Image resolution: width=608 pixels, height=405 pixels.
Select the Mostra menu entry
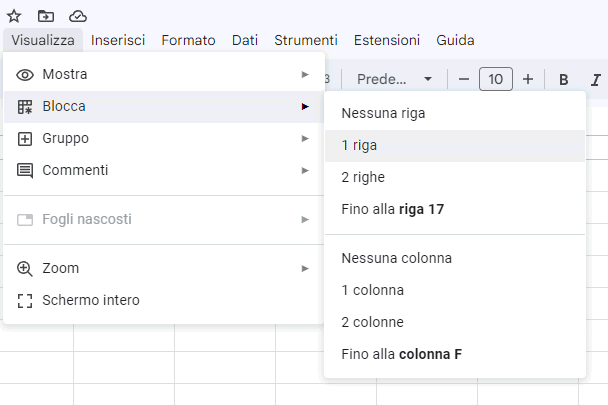point(164,74)
